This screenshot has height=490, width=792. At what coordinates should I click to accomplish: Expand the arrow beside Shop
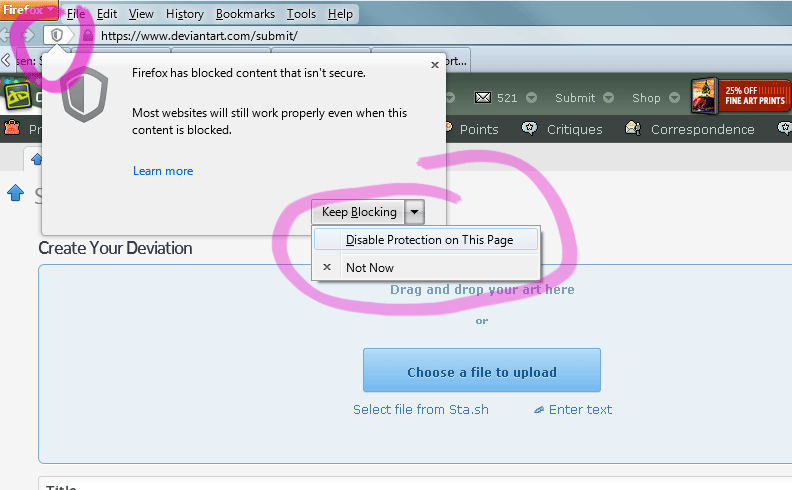point(674,97)
